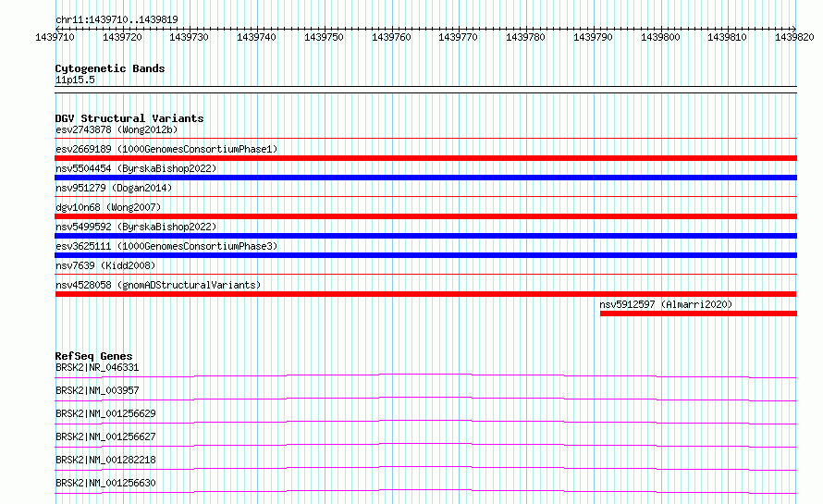Screen dimensions: 823x504
Task: Open variant esv2669189 (1000GenomesConsortiumPhase1)
Action: 166,149
